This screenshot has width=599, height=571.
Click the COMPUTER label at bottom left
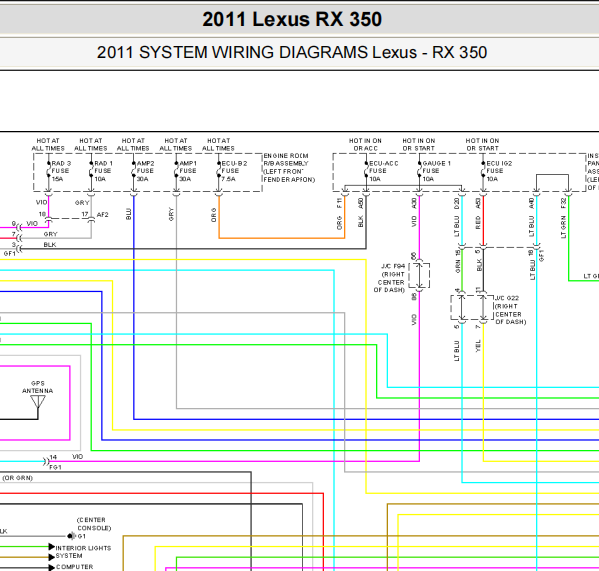pyautogui.click(x=74, y=567)
